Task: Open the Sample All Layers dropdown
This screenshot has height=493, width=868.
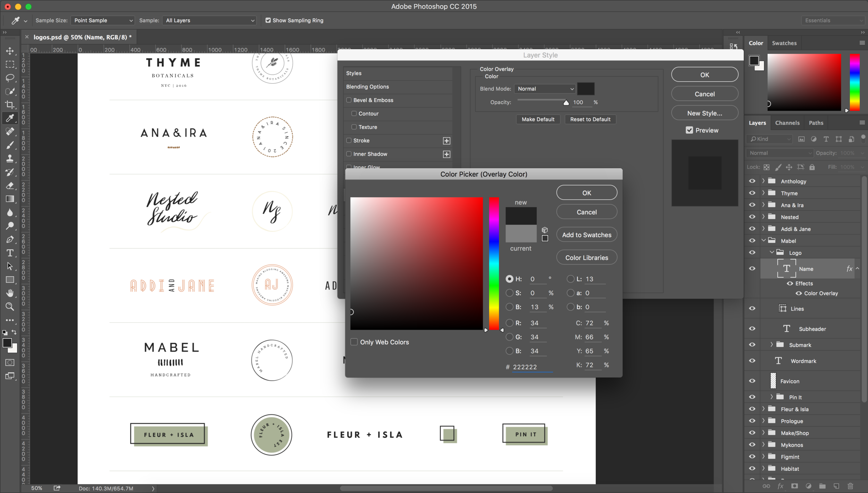Action: point(209,20)
